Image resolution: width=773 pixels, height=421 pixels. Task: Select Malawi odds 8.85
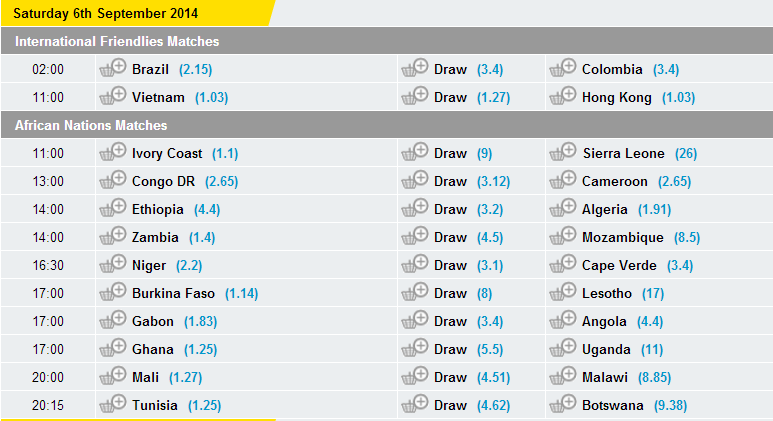655,378
